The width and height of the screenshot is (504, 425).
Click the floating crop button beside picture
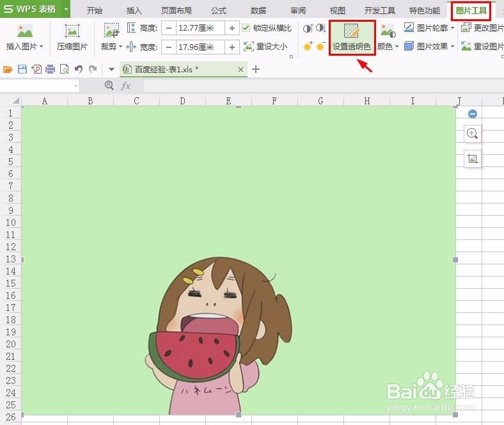tap(472, 158)
